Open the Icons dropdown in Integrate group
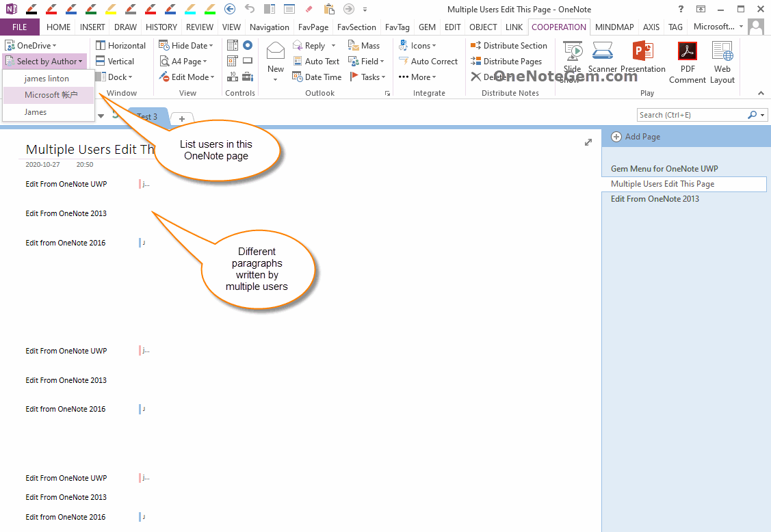771x532 pixels. click(x=417, y=46)
